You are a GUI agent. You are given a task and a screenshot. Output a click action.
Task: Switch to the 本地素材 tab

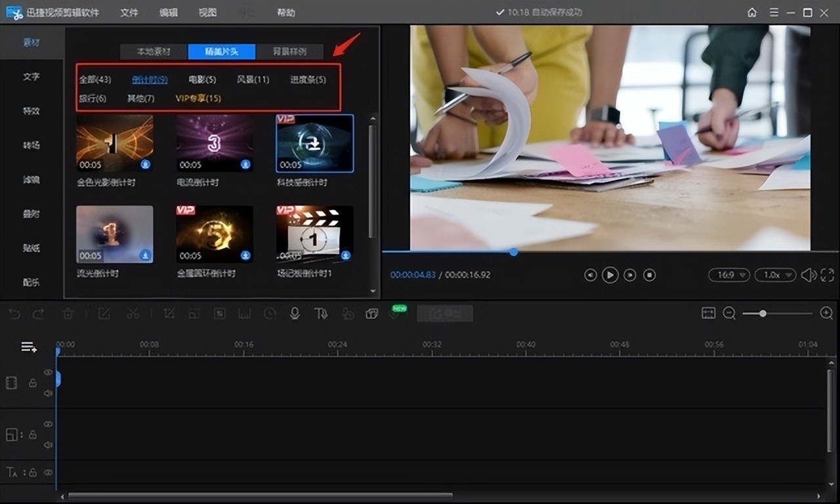pyautogui.click(x=154, y=52)
